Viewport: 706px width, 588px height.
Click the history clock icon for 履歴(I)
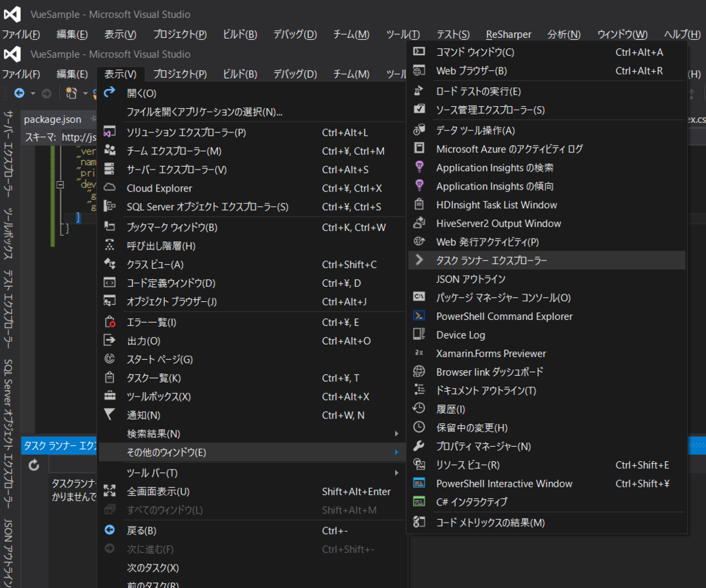point(418,408)
